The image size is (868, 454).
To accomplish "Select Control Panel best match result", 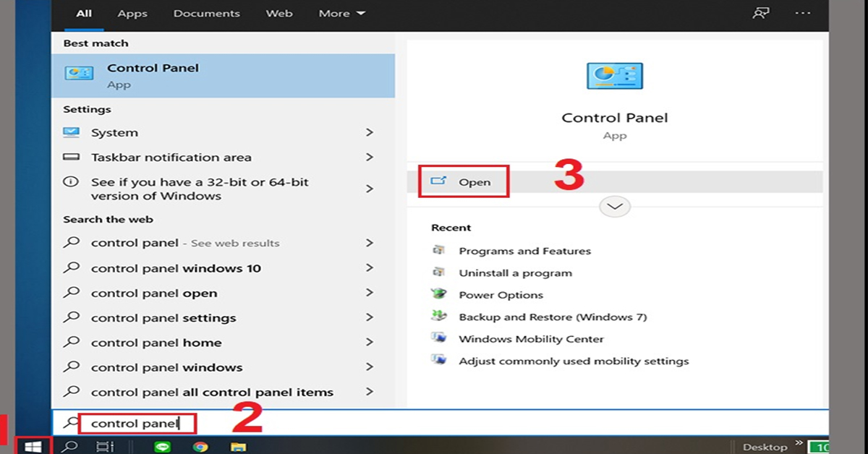I will [223, 75].
